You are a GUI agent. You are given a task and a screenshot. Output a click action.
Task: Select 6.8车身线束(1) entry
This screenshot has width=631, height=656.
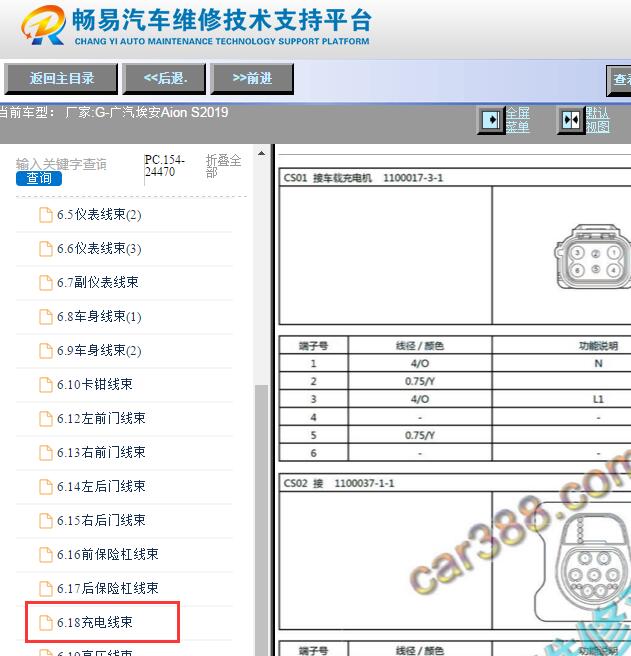(99, 317)
